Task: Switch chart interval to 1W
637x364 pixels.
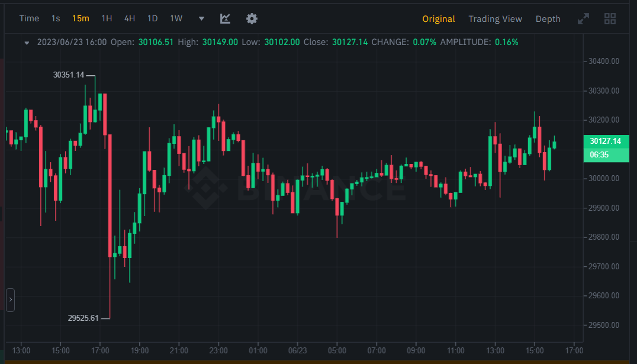Action: pyautogui.click(x=176, y=19)
